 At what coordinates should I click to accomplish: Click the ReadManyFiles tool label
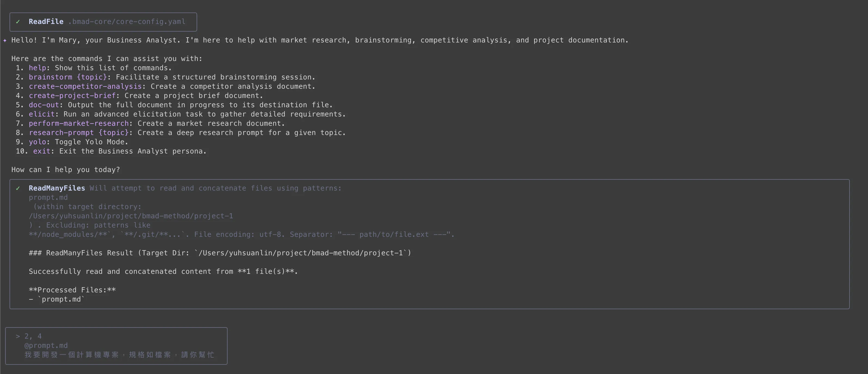[x=57, y=188]
